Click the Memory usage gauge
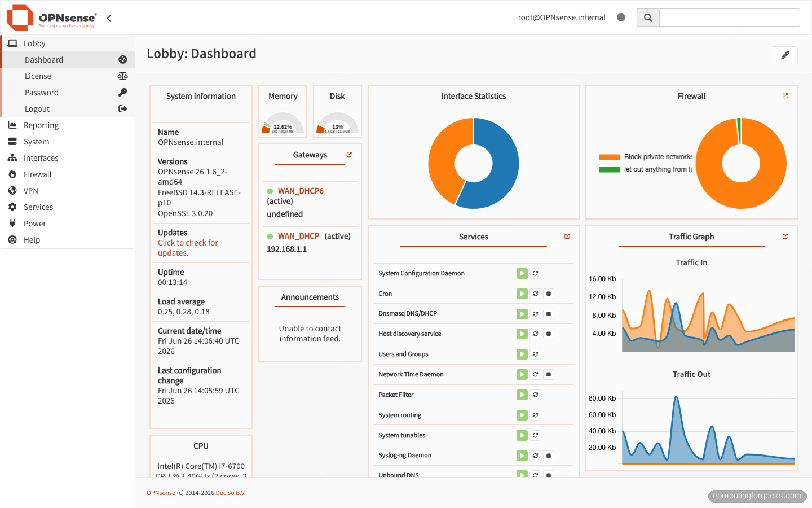The width and height of the screenshot is (812, 508). point(283,122)
